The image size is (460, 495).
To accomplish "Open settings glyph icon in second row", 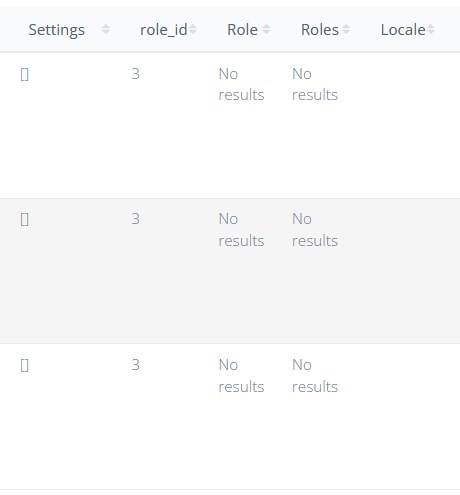I will (x=24, y=220).
